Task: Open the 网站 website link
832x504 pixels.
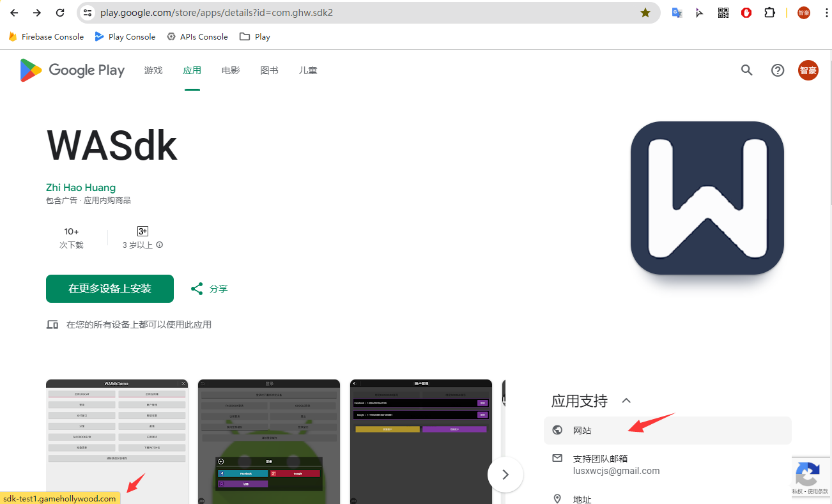Action: 668,431
